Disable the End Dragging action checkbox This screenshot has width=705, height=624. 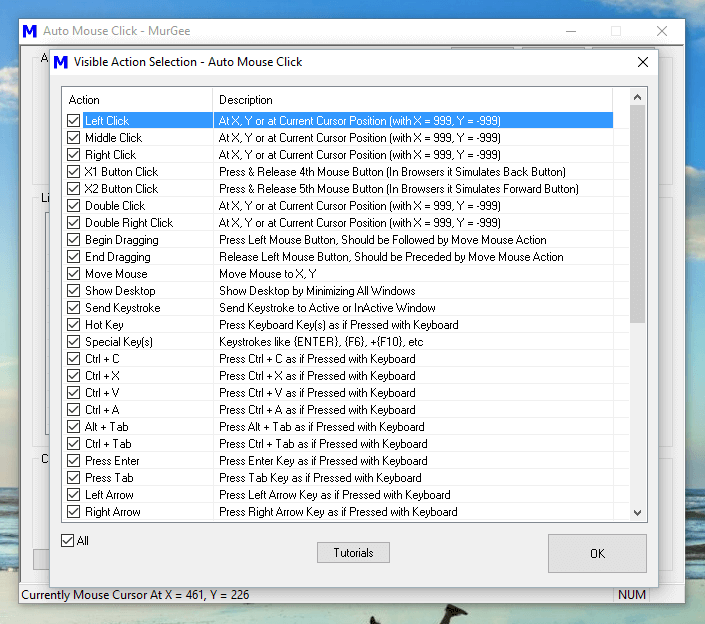click(73, 257)
